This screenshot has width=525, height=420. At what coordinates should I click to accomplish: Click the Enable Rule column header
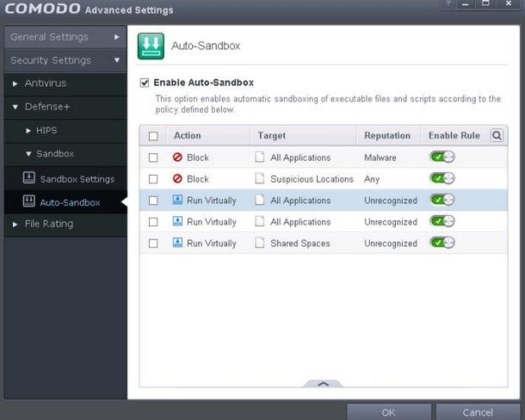pos(454,136)
